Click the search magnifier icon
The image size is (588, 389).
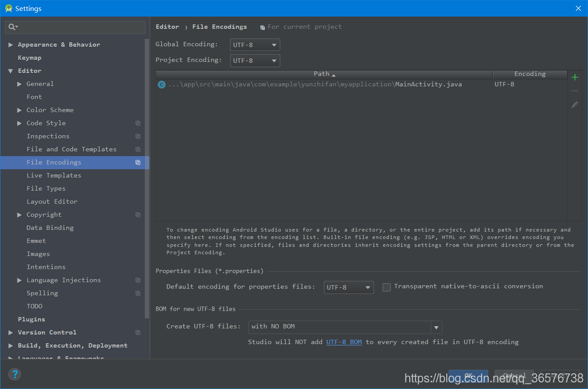pos(12,27)
